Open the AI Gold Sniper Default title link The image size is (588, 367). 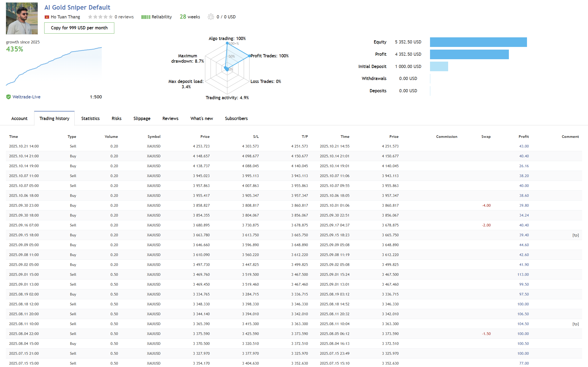pyautogui.click(x=77, y=7)
